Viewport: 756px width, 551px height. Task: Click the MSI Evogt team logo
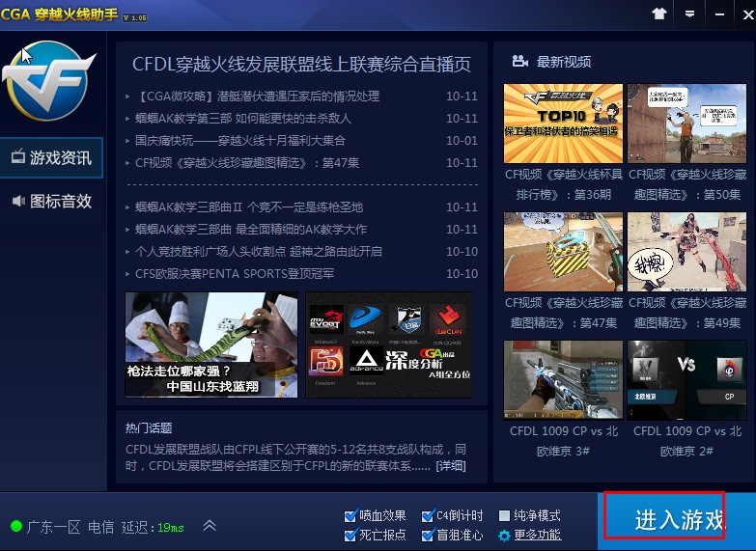tap(326, 320)
